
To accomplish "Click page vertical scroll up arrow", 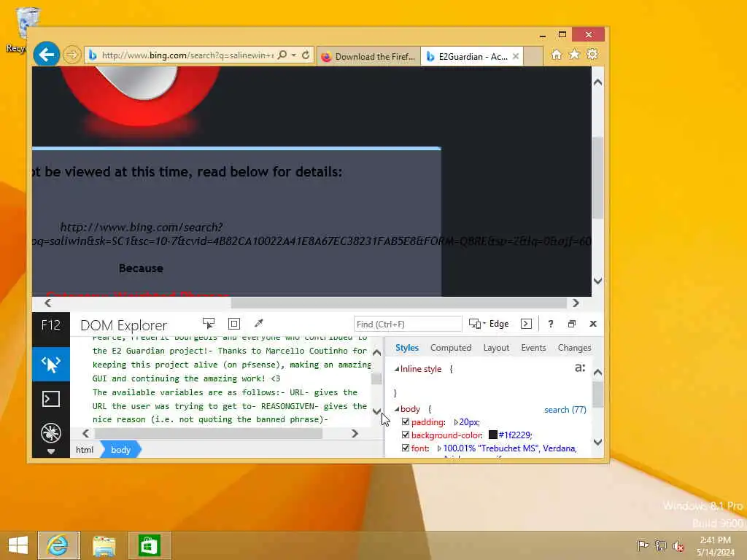I will coord(598,82).
